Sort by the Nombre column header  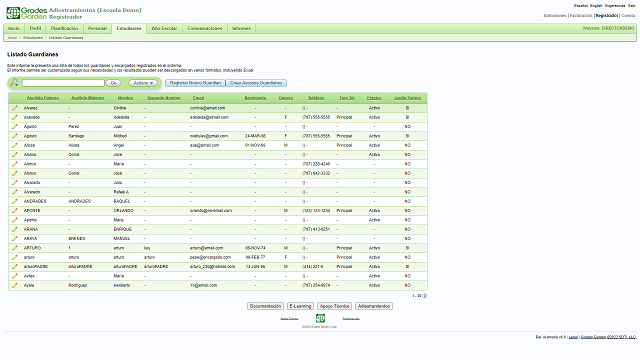(x=125, y=98)
